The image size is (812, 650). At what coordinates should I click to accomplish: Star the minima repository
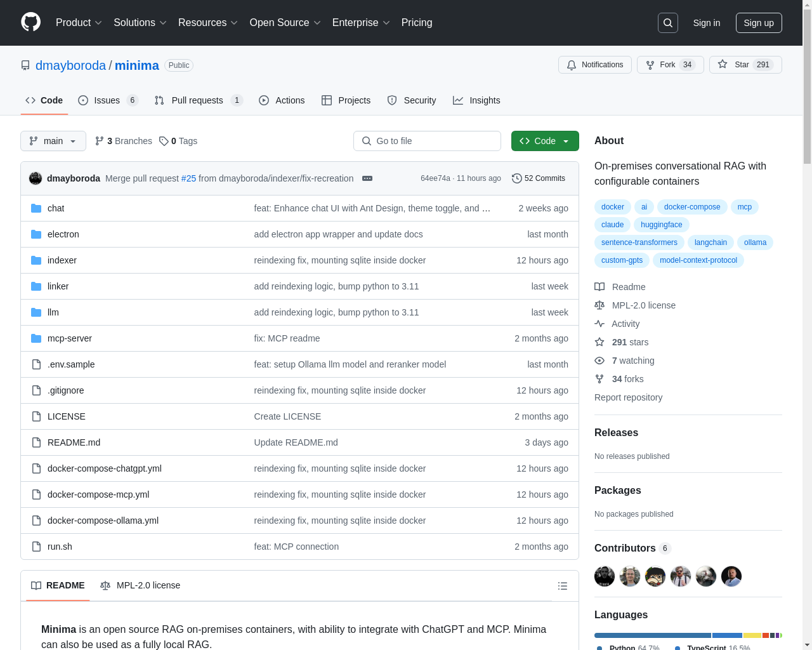[x=745, y=65]
